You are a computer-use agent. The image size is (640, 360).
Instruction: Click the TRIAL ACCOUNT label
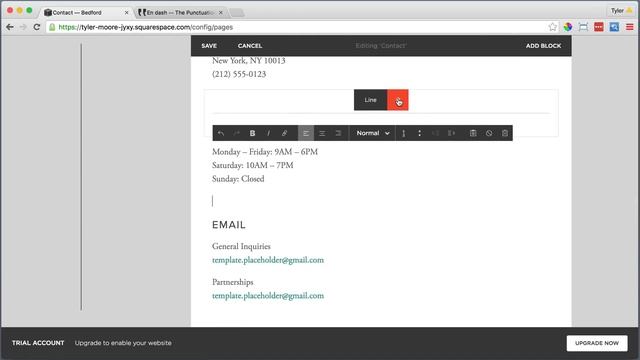pos(38,343)
